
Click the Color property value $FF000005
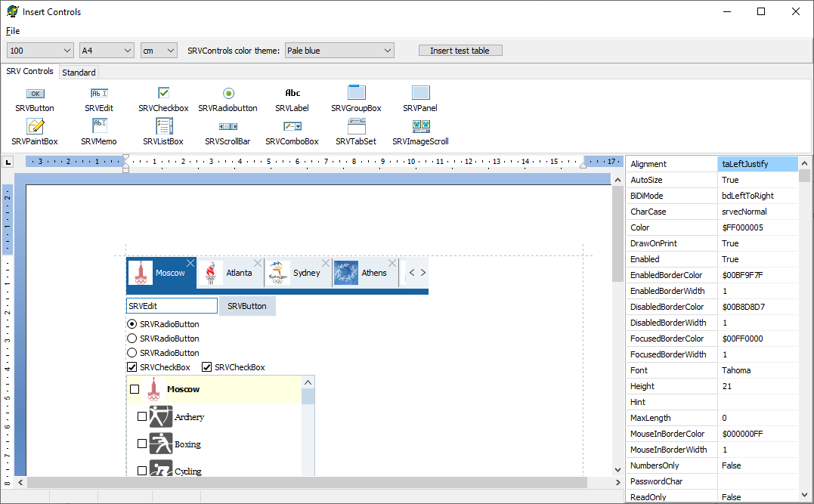(x=757, y=227)
